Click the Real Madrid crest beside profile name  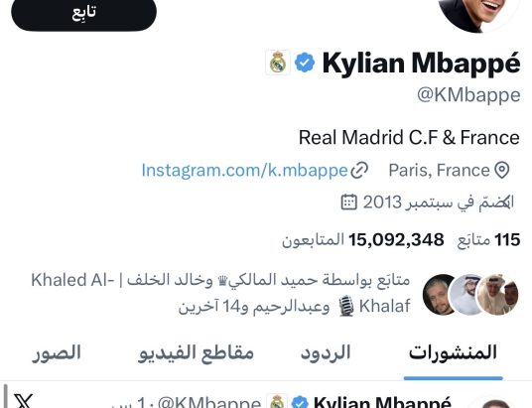point(278,63)
